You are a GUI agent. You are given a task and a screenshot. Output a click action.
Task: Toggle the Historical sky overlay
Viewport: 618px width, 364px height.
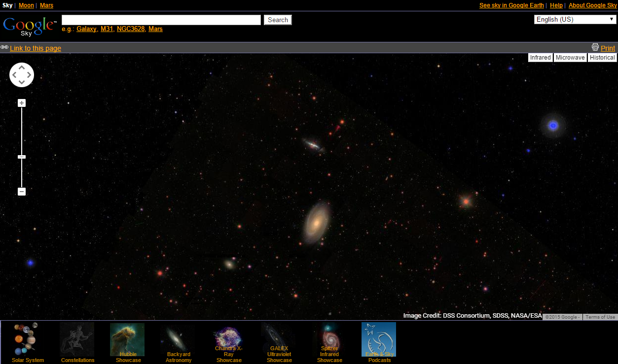pyautogui.click(x=602, y=58)
